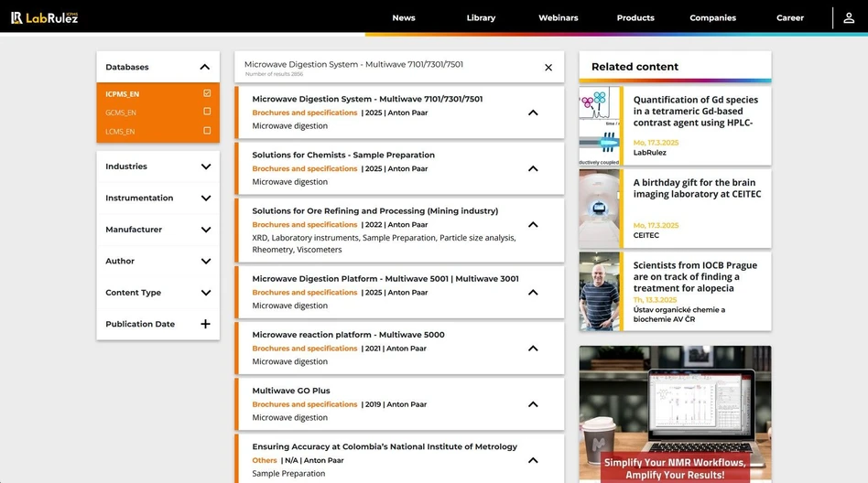The image size is (868, 483).
Task: Open Solutions for Ore Refining and Processing
Action: [x=375, y=210]
